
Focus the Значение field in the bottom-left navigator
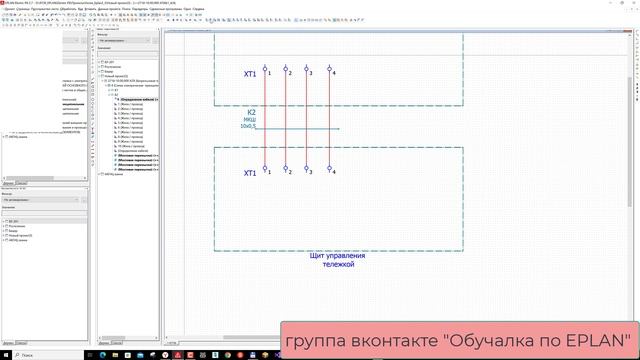point(44,213)
